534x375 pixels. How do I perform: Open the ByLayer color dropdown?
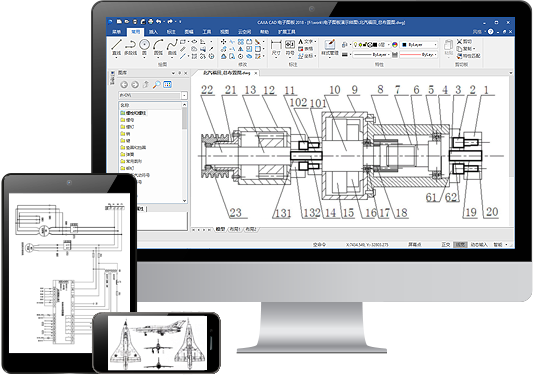[x=419, y=45]
